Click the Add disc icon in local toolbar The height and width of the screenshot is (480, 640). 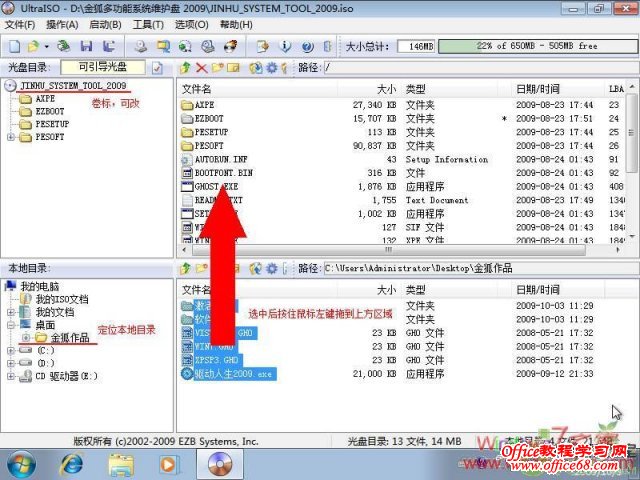(x=256, y=268)
